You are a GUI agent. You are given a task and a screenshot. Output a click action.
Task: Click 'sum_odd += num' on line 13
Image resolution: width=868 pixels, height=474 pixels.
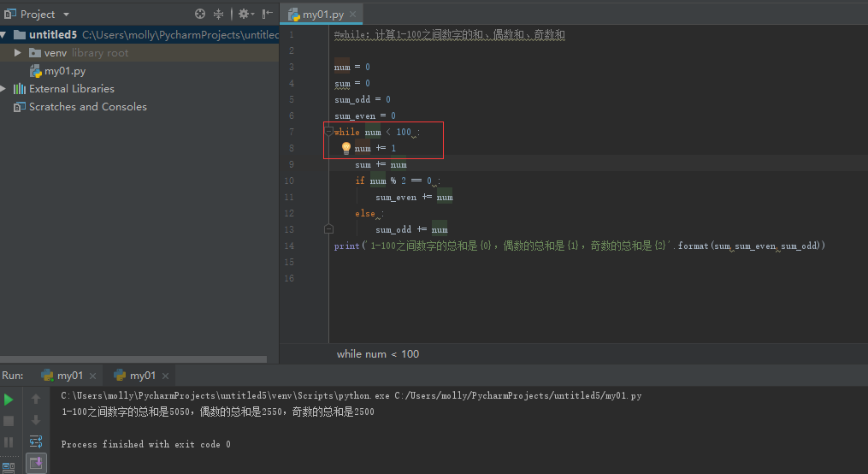click(x=411, y=229)
